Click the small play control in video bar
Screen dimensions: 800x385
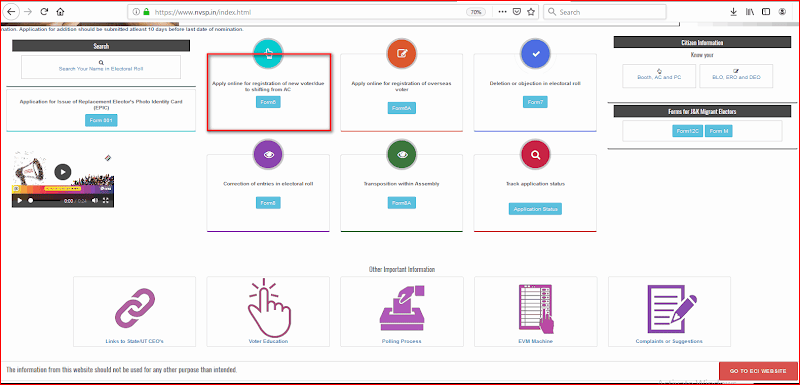[20, 201]
